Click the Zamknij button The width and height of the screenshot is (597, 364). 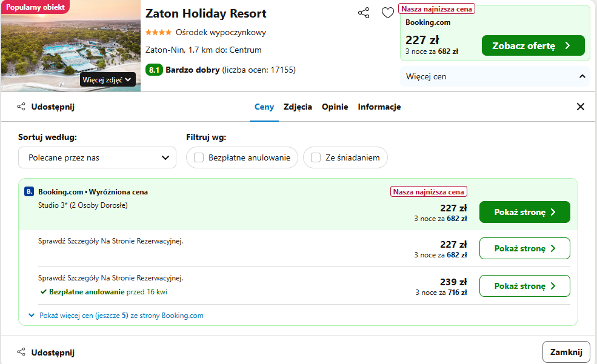coord(566,352)
